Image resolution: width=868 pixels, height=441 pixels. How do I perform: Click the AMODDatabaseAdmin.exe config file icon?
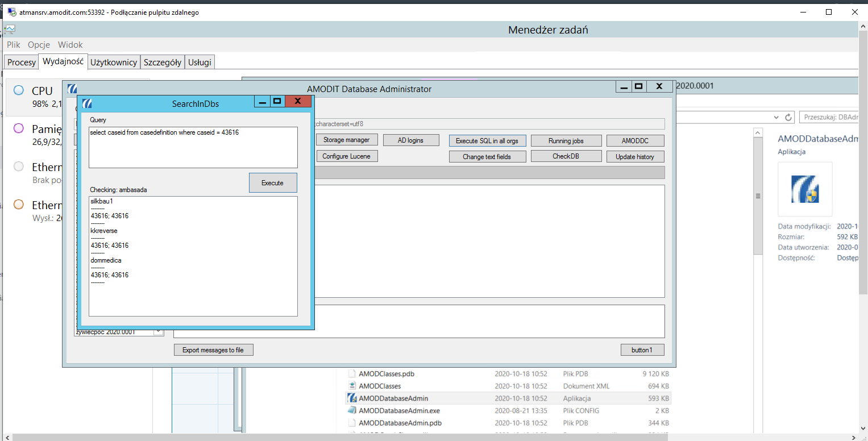352,410
